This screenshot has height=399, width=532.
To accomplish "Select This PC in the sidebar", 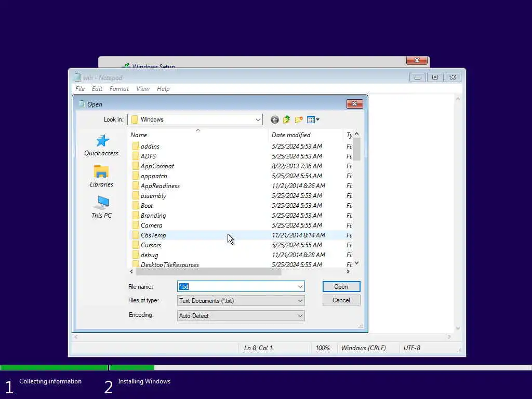I will coord(101,207).
